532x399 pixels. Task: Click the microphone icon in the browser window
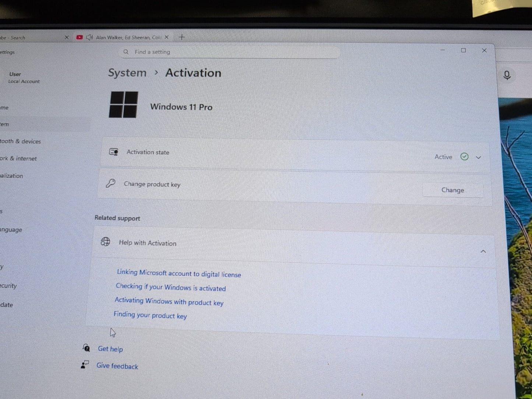point(507,75)
